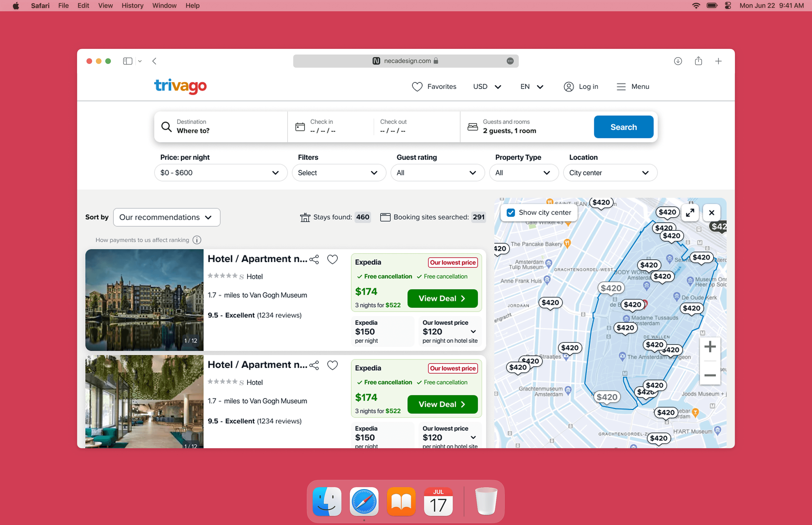Expand second hotel's $120 lowest price option
The image size is (812, 525).
(x=473, y=437)
